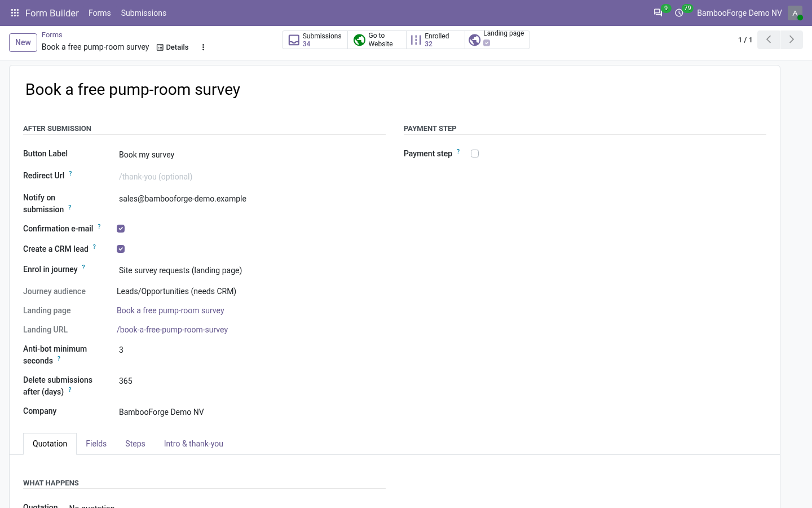Open the conversations messages icon
Viewport: 812px width, 508px height.
coord(657,12)
